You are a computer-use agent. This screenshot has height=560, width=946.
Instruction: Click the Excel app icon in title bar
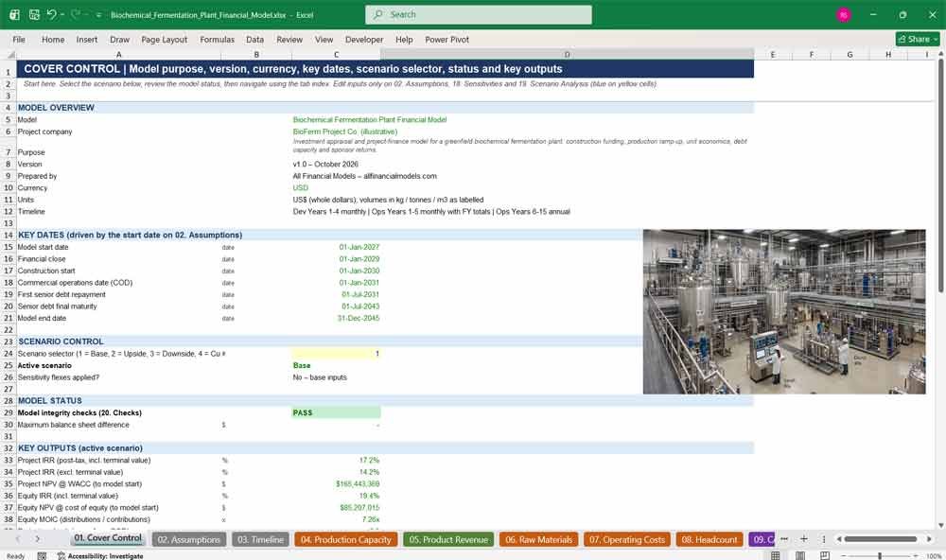point(14,14)
